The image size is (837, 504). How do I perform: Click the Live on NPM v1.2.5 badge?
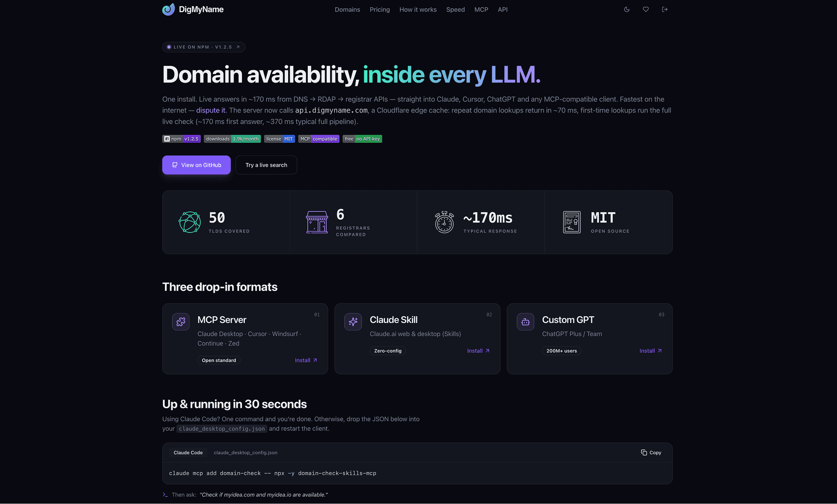(x=204, y=47)
